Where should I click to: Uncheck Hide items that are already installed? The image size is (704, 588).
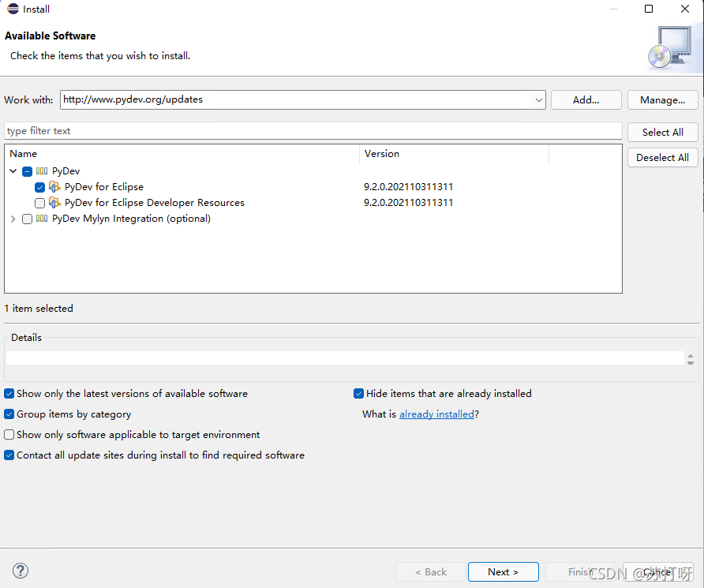[358, 394]
